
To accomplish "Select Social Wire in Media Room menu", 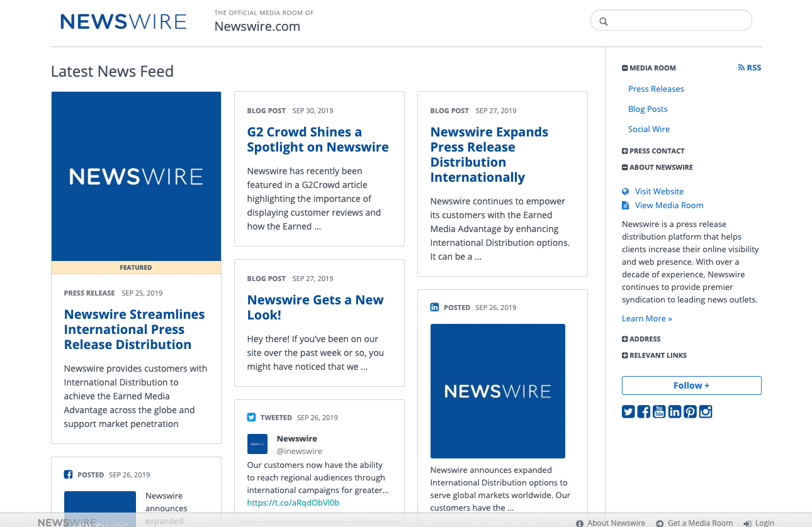I will pyautogui.click(x=649, y=130).
